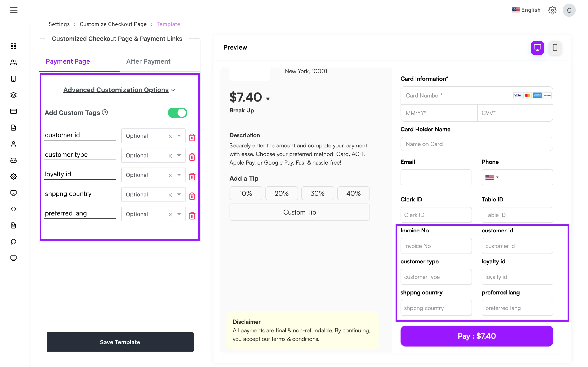The width and height of the screenshot is (588, 367).
Task: Expand the $7.40 amount break up arrow
Action: (268, 98)
